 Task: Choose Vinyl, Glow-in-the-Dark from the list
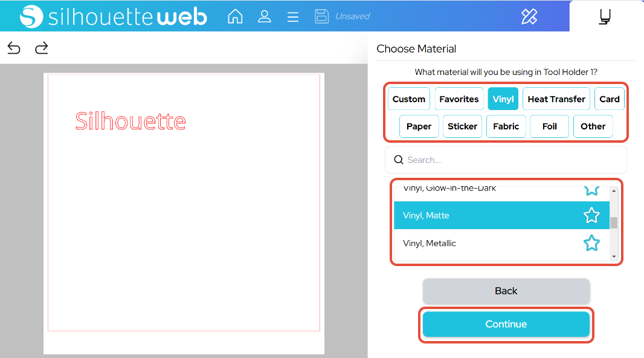tap(501, 192)
